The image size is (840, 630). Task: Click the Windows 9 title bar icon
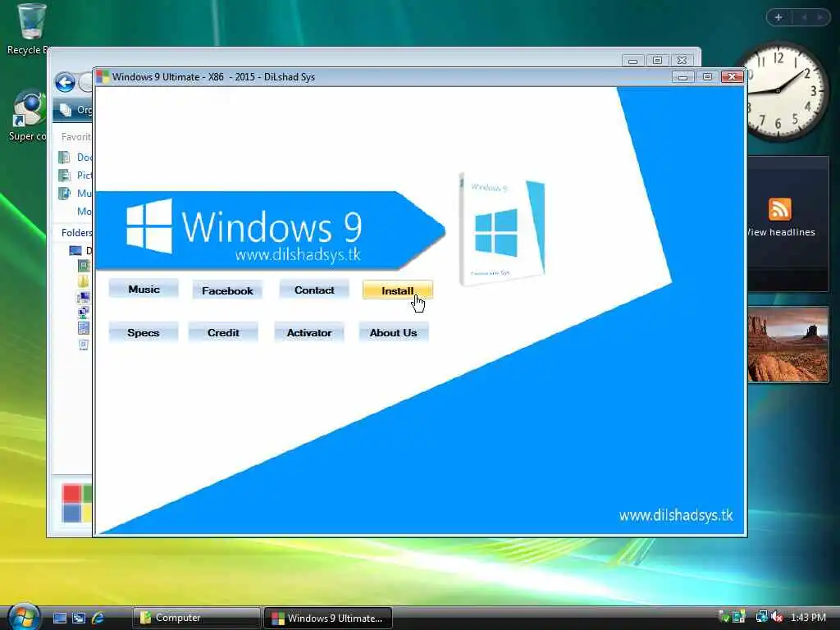[x=103, y=76]
